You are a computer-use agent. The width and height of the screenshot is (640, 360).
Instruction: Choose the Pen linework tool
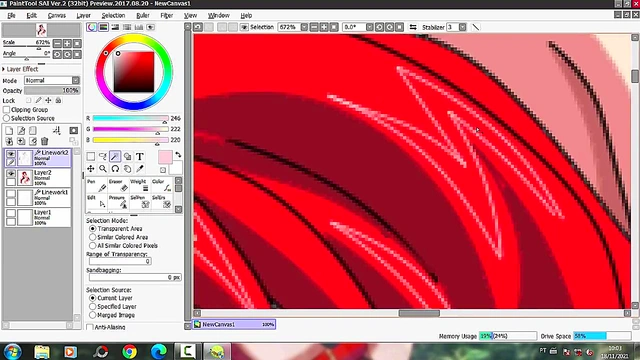pos(96,185)
